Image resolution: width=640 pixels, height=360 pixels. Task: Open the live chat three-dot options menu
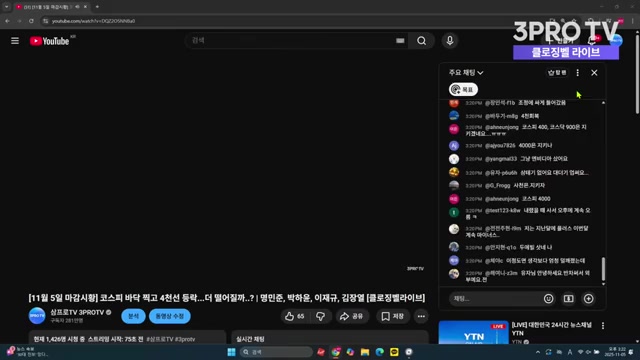click(578, 73)
